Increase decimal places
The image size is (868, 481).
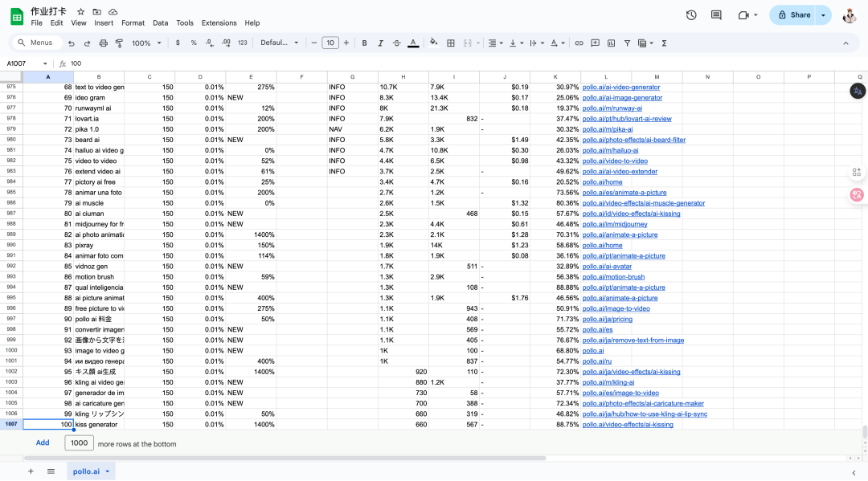pos(226,43)
